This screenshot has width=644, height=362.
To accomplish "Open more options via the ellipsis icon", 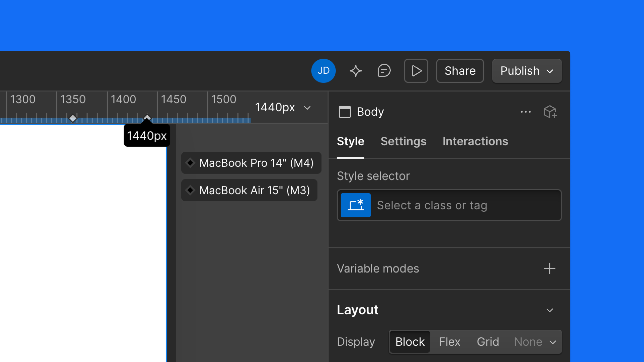I will pos(526,112).
